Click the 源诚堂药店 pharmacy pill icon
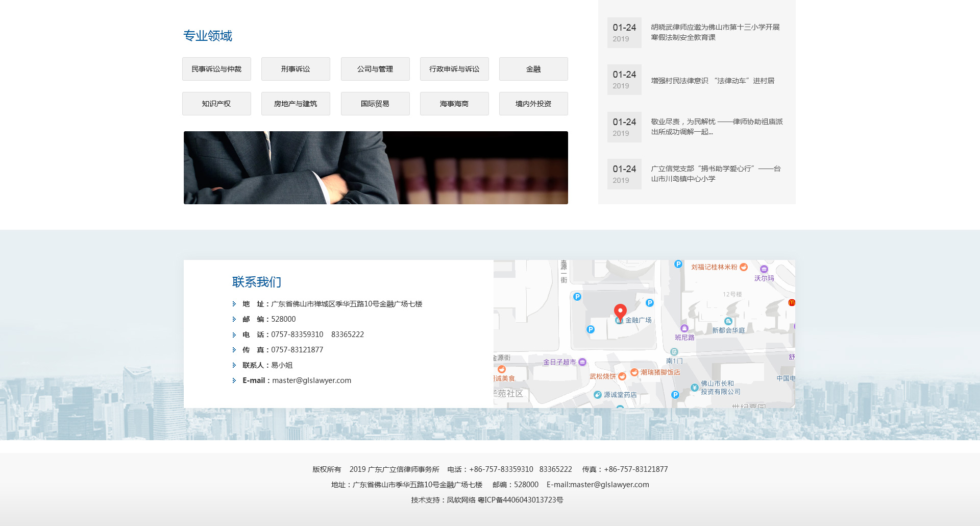This screenshot has width=980, height=526. (x=598, y=395)
